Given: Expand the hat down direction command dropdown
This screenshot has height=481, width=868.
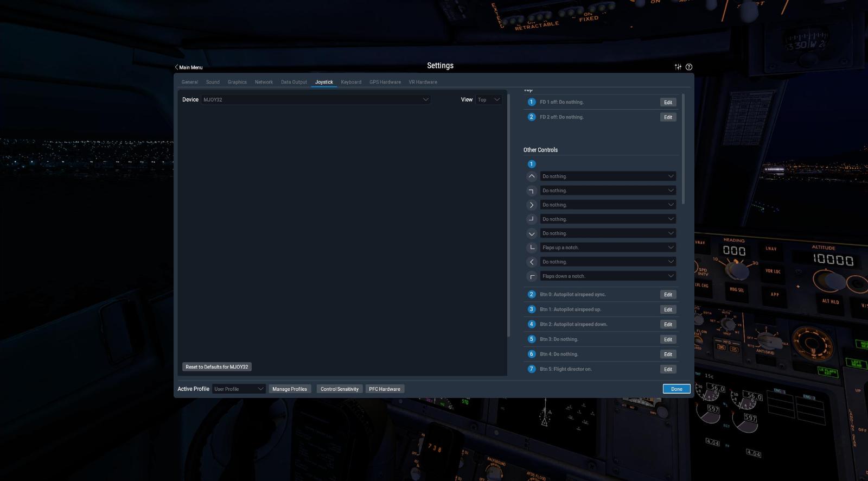Looking at the screenshot, I should (x=608, y=233).
